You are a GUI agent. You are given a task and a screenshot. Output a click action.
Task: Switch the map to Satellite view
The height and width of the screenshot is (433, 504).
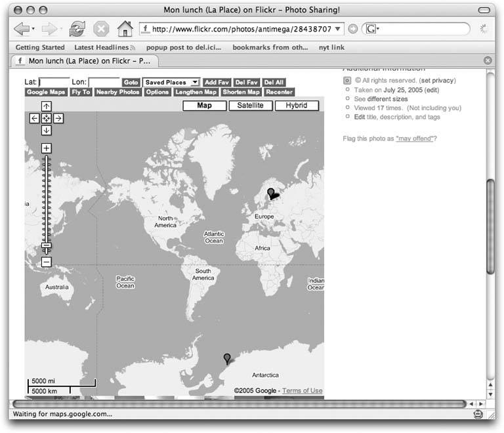(251, 106)
